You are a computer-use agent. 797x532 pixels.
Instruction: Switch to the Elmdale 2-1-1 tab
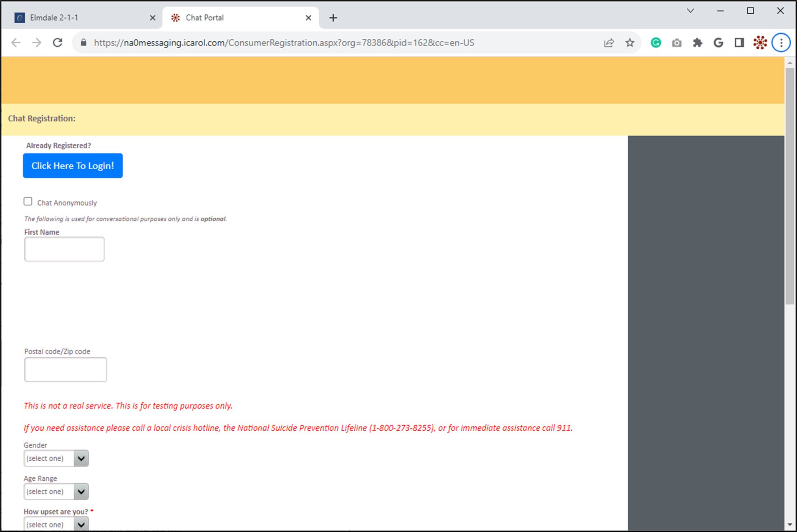pyautogui.click(x=79, y=18)
